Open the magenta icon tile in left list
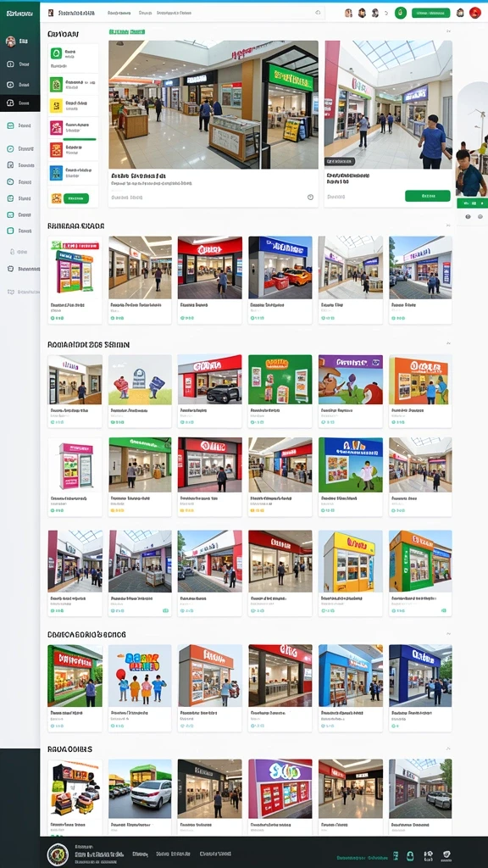 [x=57, y=128]
